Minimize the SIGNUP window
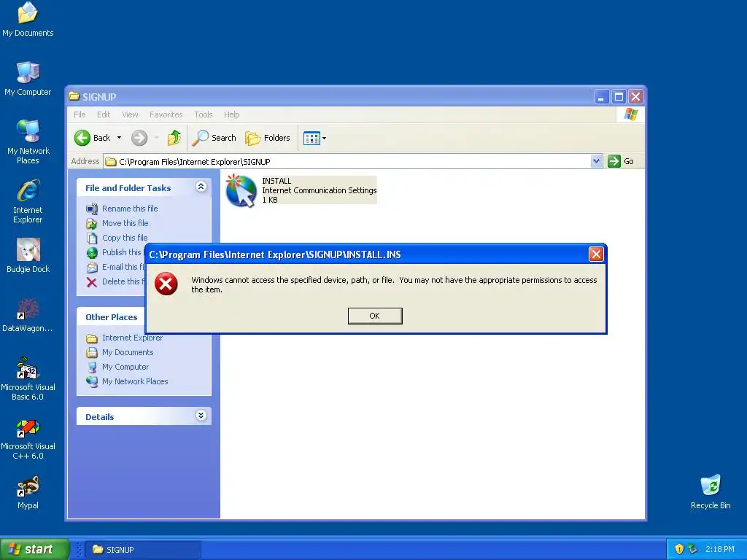The height and width of the screenshot is (560, 747). tap(602, 97)
